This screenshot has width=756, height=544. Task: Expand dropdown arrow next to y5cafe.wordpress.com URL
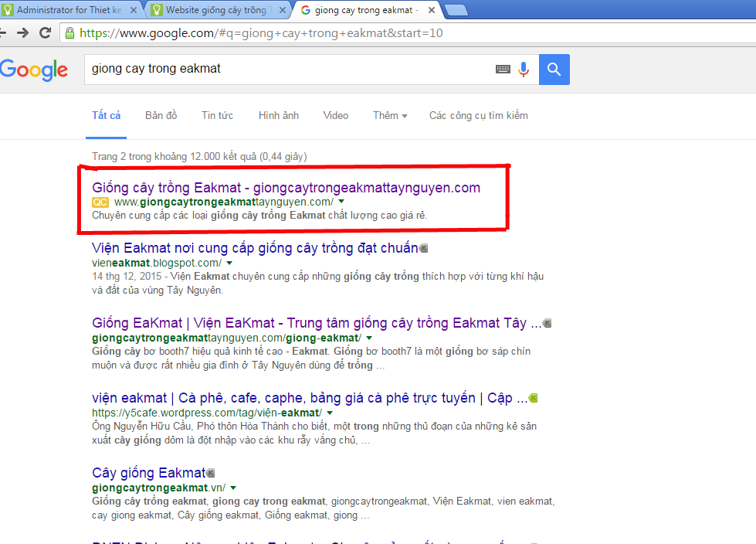(x=330, y=413)
